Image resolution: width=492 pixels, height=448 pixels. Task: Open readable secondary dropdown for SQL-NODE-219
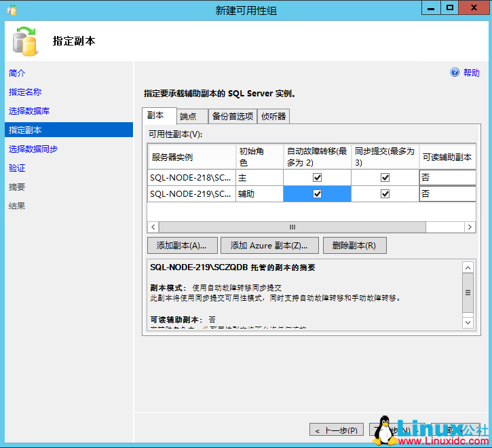coord(448,194)
